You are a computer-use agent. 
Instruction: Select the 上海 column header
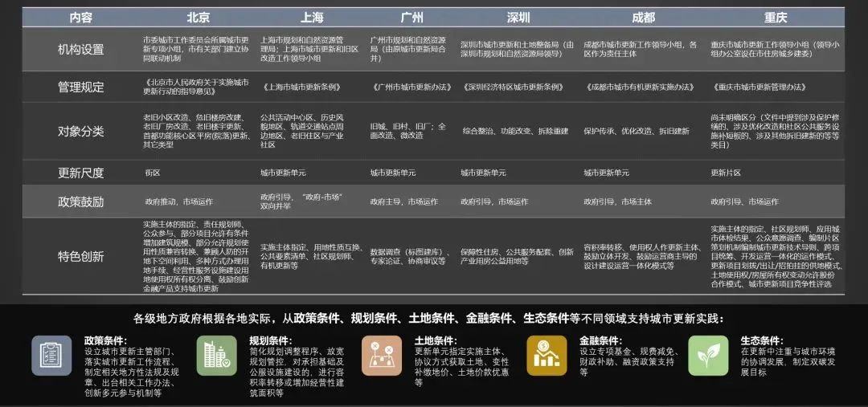(312, 18)
